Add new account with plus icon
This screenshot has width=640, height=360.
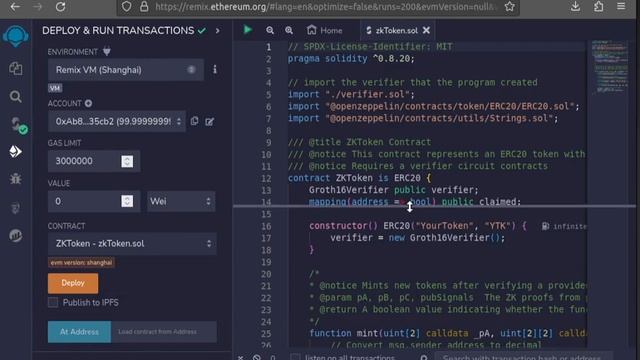pos(88,103)
